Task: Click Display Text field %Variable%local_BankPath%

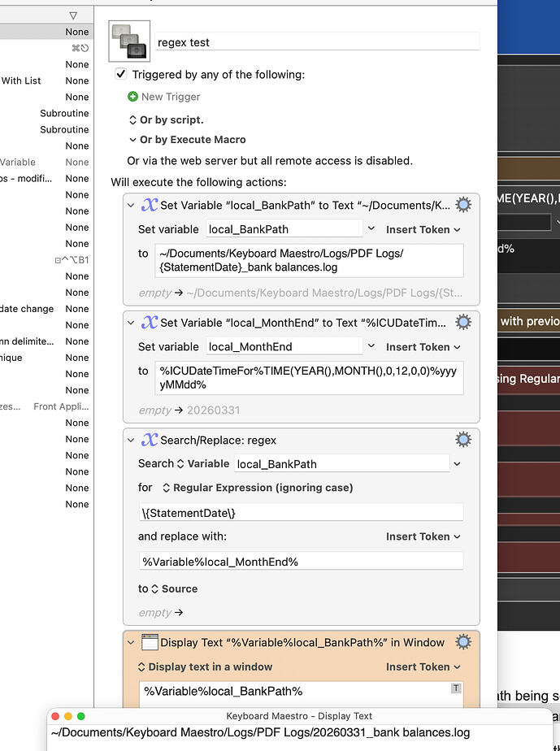Action: pyautogui.click(x=302, y=693)
